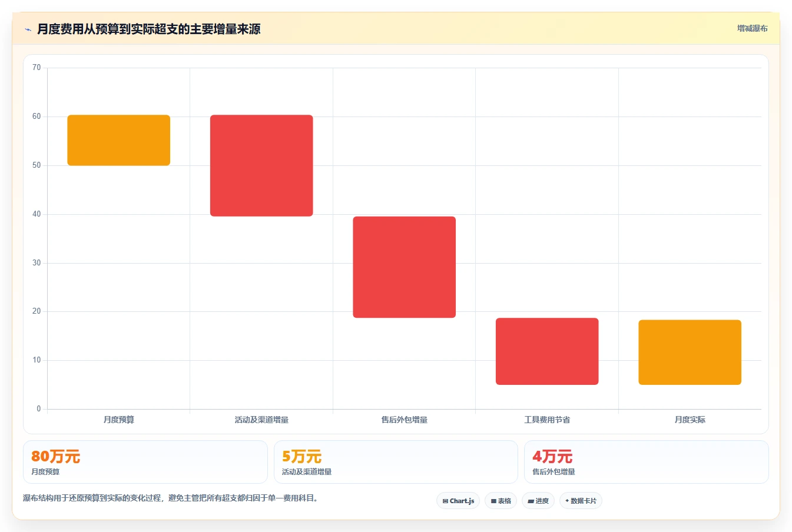
Task: Click the footnote text starting with 瀑布结构用于还原
Action: pos(171,498)
